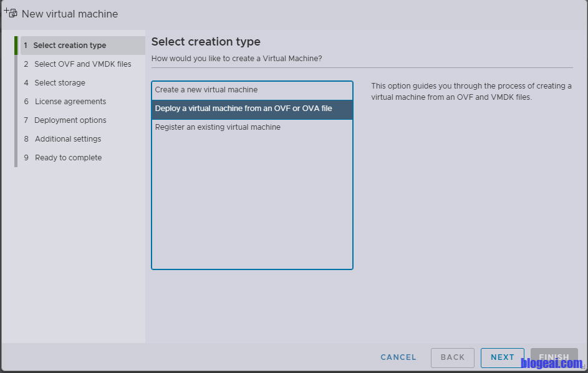
Task: Click the BACK button
Action: [x=453, y=357]
